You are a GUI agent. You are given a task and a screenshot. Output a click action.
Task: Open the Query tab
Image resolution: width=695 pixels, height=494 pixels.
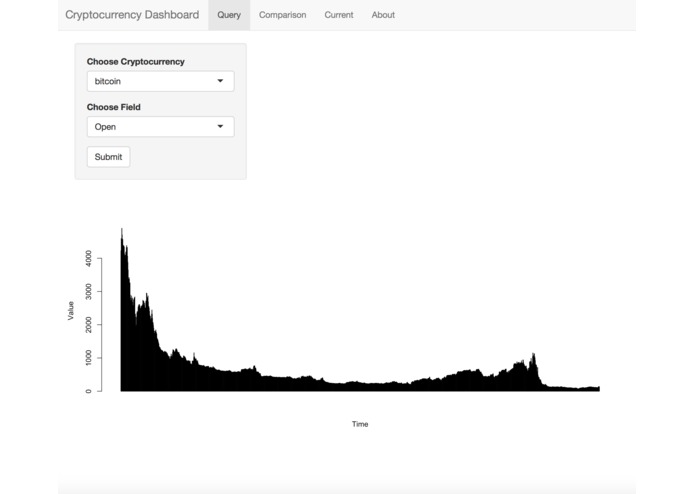[x=229, y=15]
